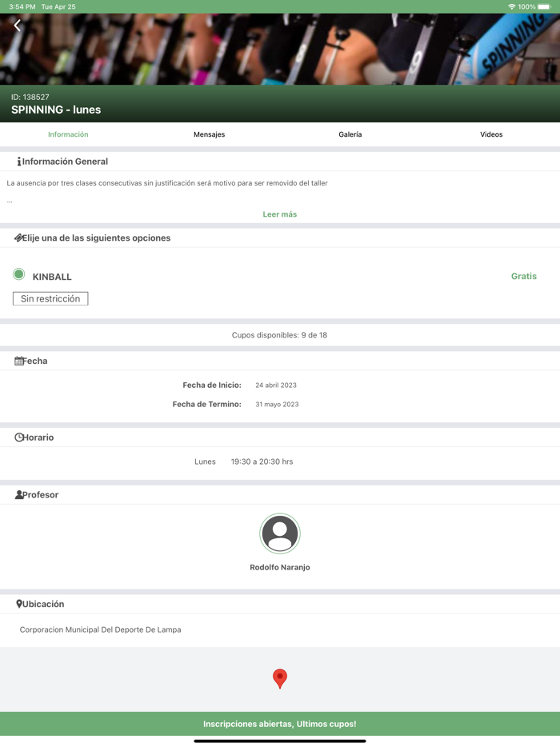Open the Mensajes tab

click(x=210, y=134)
